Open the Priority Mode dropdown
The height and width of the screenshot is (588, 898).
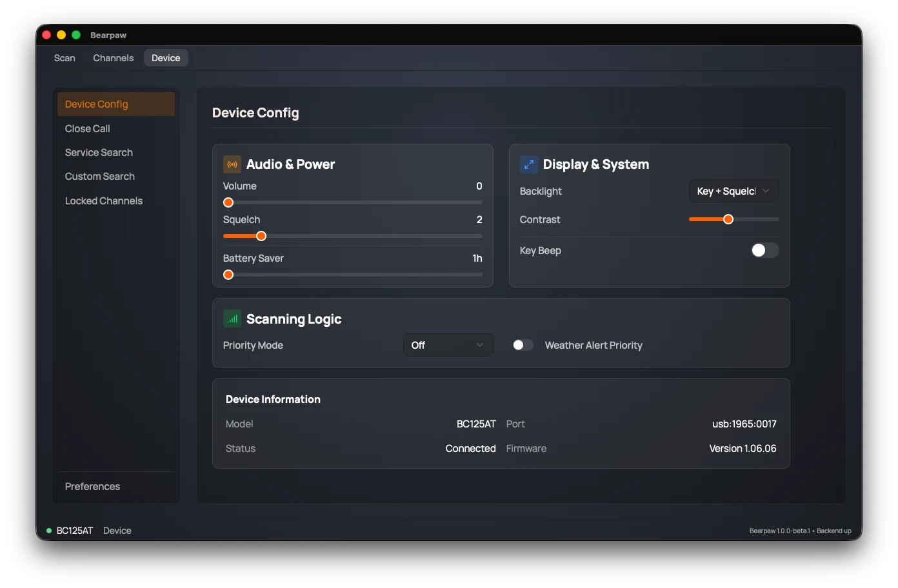[448, 345]
